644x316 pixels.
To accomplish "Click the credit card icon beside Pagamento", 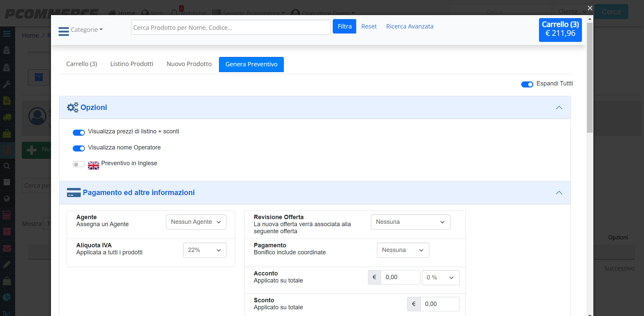I will 74,193.
